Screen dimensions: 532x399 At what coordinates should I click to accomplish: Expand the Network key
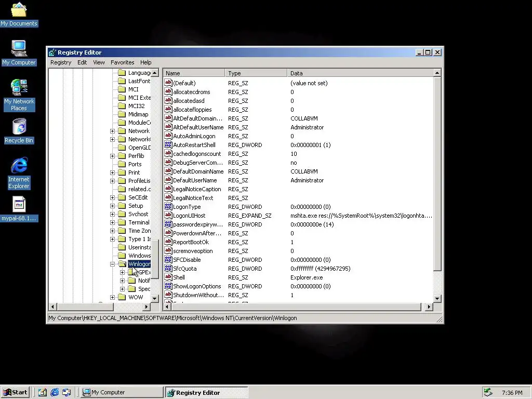[112, 131]
